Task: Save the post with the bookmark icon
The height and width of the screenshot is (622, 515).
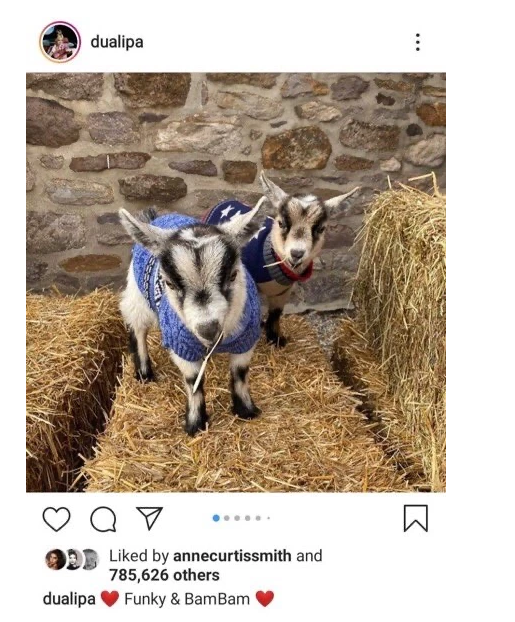Action: [415, 518]
